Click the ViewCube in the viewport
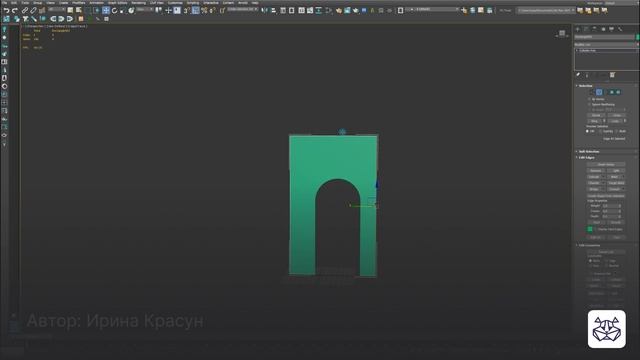This screenshot has width=640, height=360. (x=562, y=33)
